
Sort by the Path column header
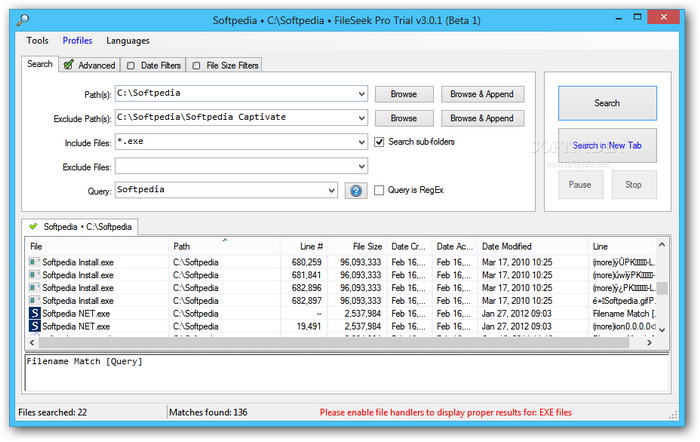(x=225, y=246)
